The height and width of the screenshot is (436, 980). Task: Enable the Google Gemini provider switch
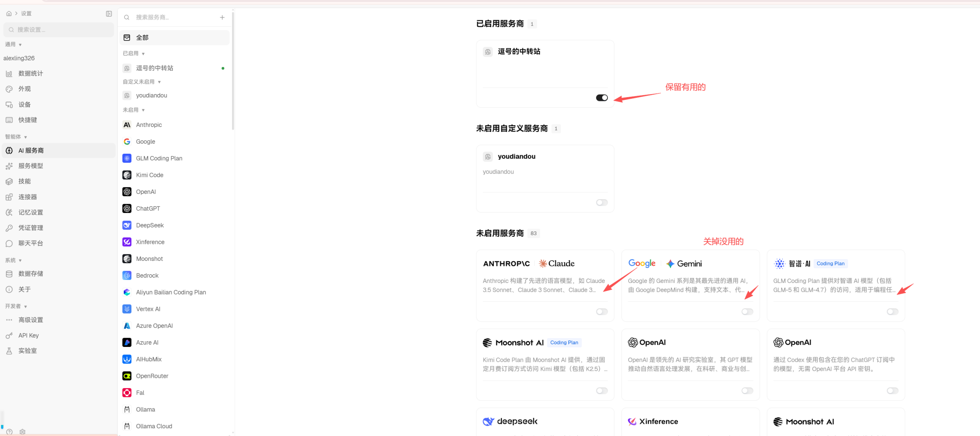coord(747,312)
